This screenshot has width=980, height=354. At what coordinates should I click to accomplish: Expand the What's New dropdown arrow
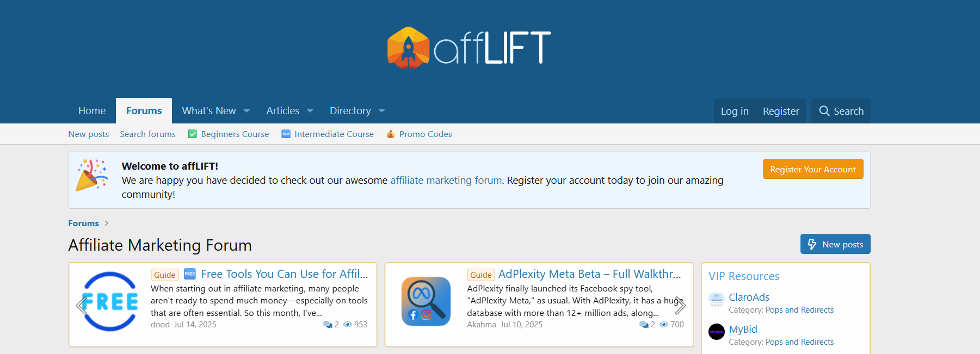tap(246, 111)
